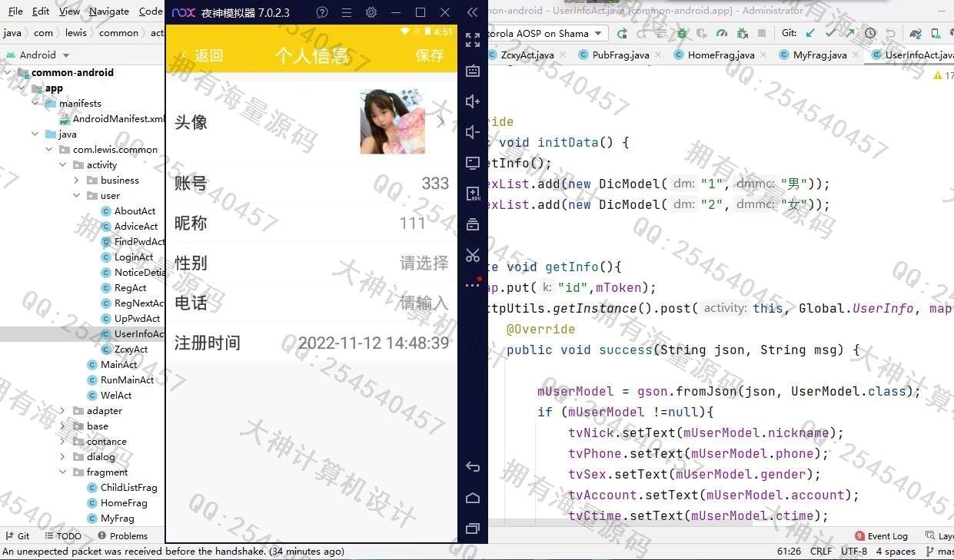Click the Git update project arrow
This screenshot has width=954, height=560.
(x=810, y=33)
